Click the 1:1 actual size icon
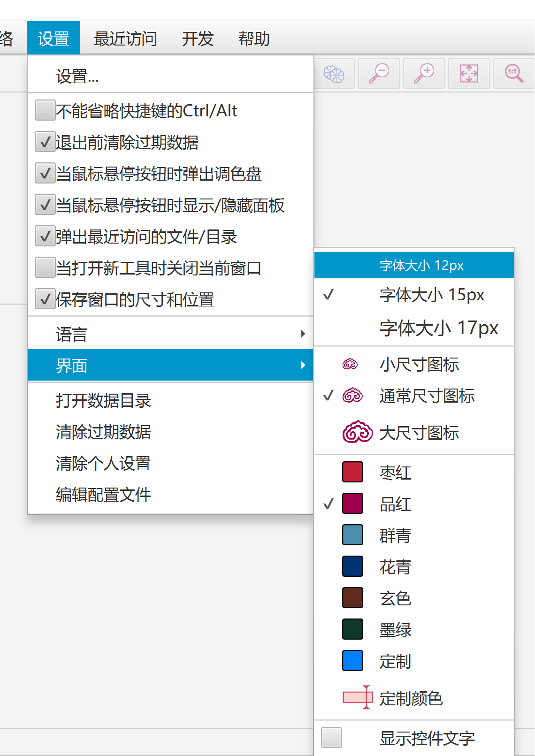 pos(514,74)
